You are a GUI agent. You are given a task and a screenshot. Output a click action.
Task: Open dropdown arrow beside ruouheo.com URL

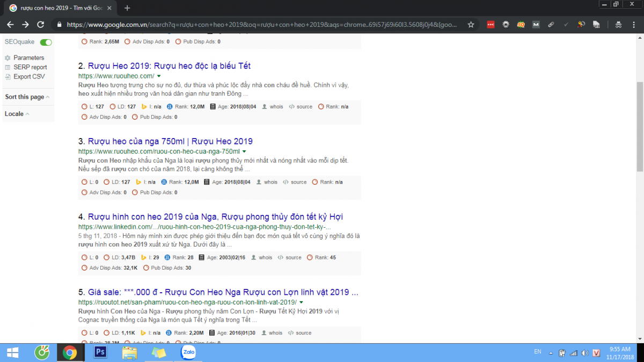pyautogui.click(x=159, y=76)
